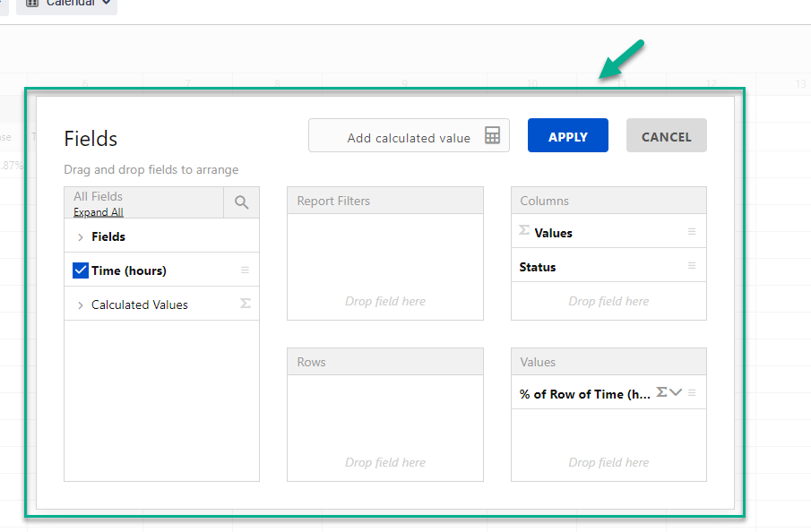Click drag handle on Status column item
The image size is (811, 532).
tap(692, 266)
